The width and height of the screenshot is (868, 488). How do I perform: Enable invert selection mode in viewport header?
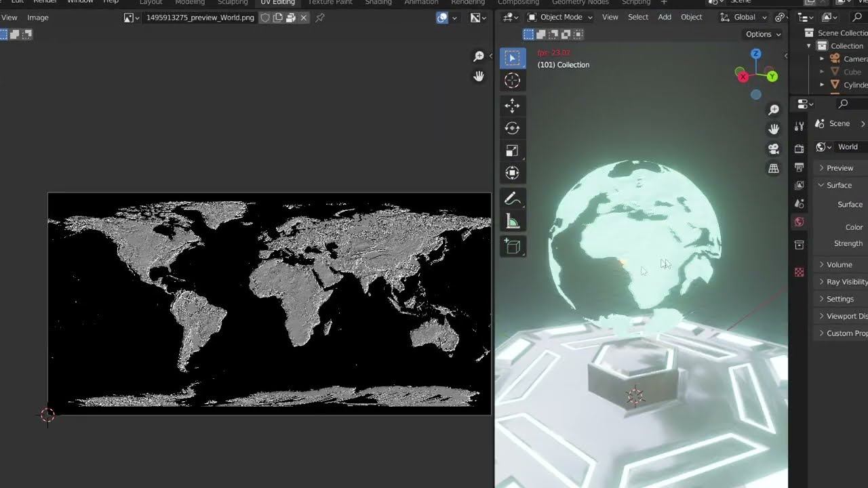pos(566,34)
